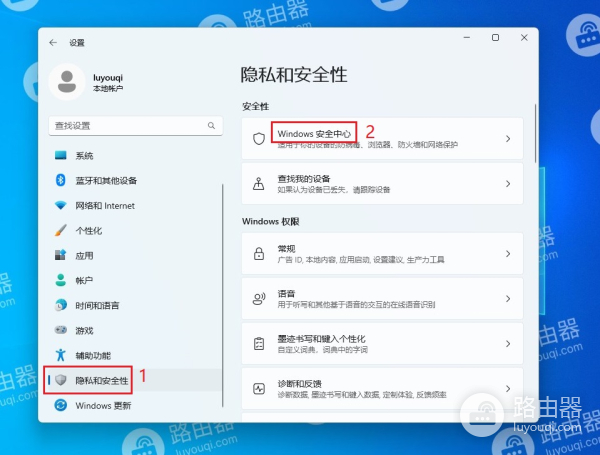
Task: Click the shield icon beside 隐私和安全性 in sidebar
Action: (x=60, y=380)
